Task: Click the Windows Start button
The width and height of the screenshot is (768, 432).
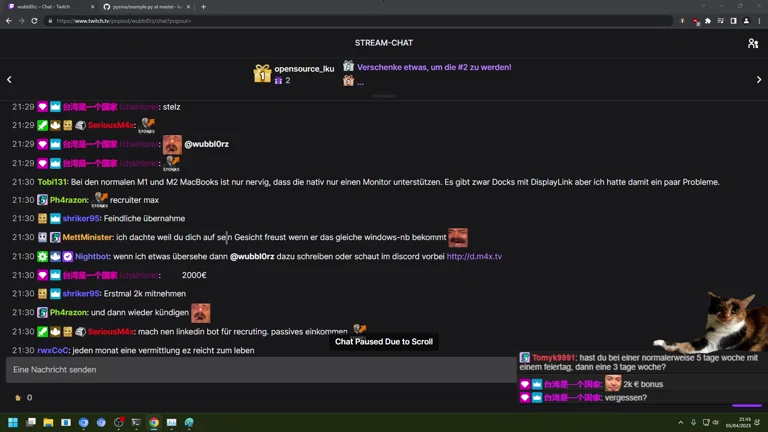Action: pyautogui.click(x=13, y=423)
